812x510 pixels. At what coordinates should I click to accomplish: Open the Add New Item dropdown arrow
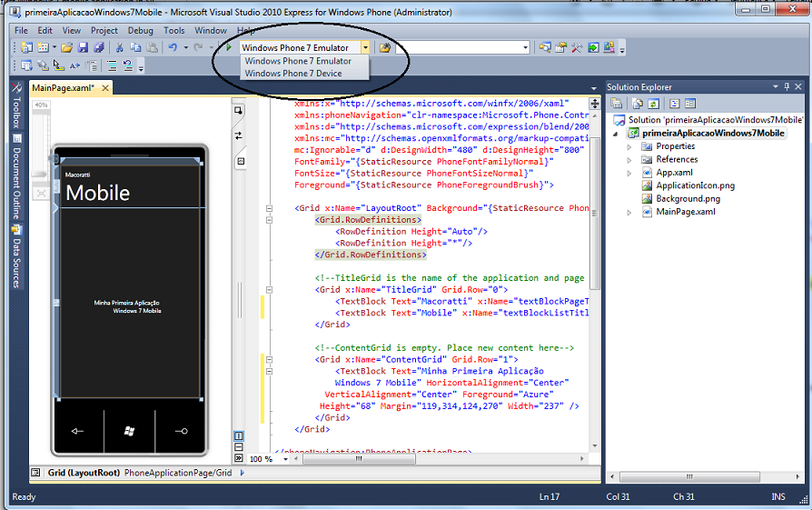54,47
